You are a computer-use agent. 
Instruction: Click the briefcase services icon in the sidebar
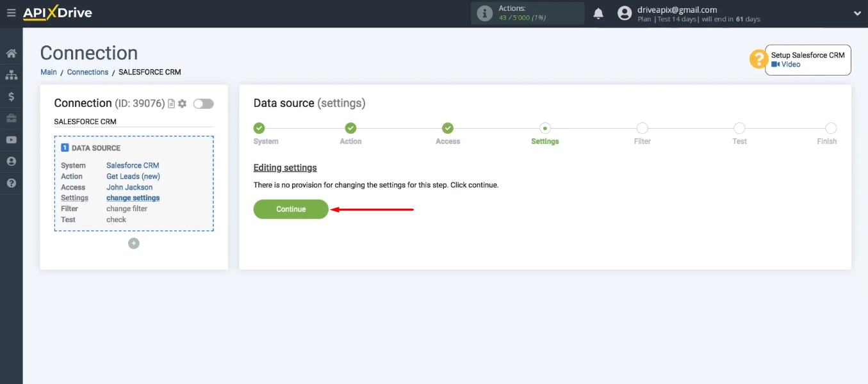[11, 118]
